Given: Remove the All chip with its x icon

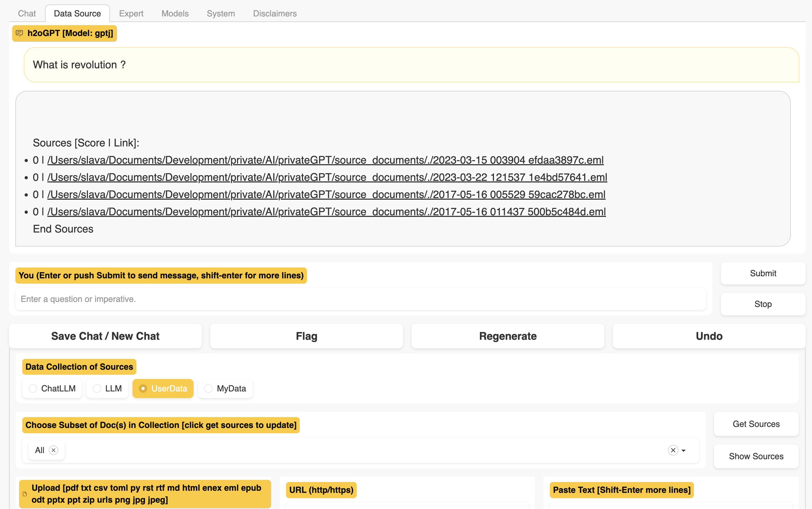Looking at the screenshot, I should (53, 450).
